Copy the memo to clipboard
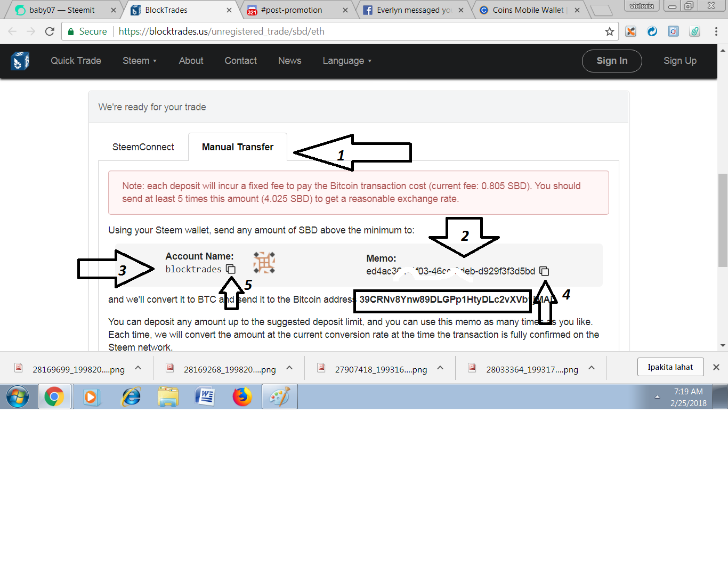Viewport: 728px width, 567px height. click(x=544, y=271)
